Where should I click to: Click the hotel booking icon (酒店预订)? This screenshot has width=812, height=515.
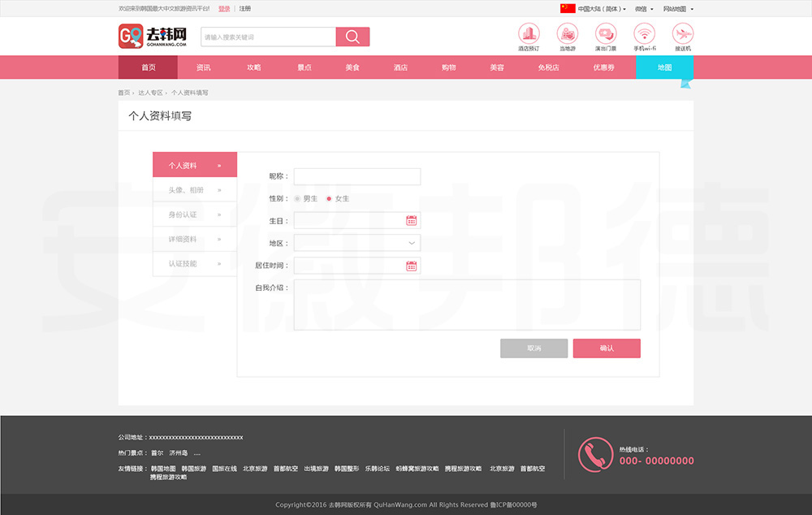[x=529, y=33]
